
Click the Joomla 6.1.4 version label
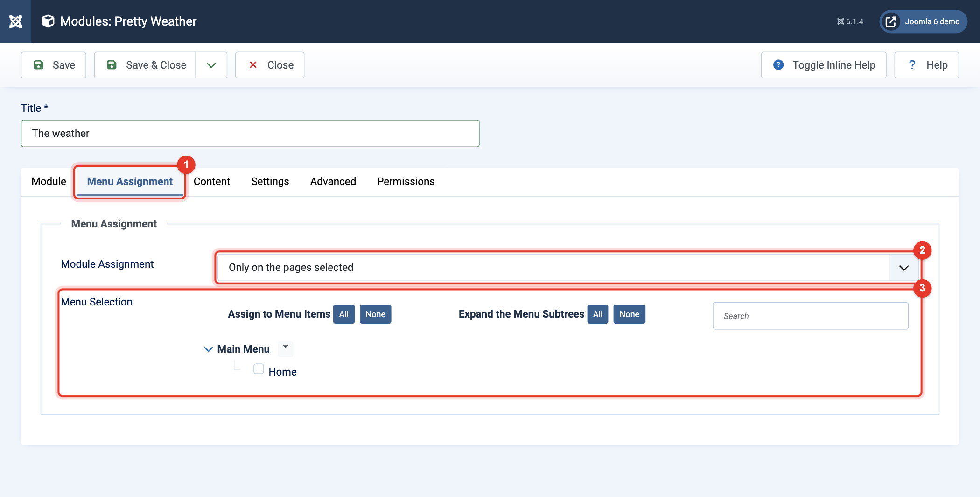850,21
